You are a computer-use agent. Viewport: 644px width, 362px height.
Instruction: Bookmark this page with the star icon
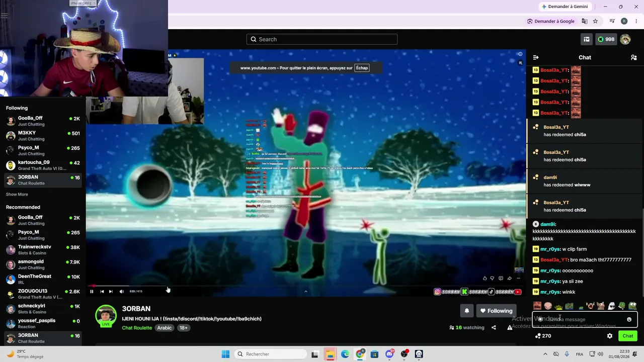coord(596,21)
